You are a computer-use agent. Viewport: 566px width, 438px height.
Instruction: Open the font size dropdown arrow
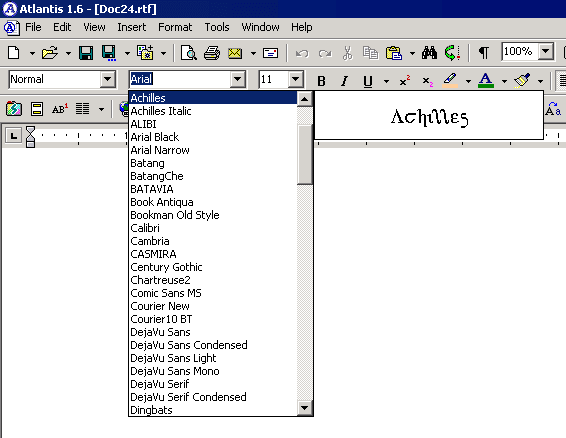click(x=296, y=79)
